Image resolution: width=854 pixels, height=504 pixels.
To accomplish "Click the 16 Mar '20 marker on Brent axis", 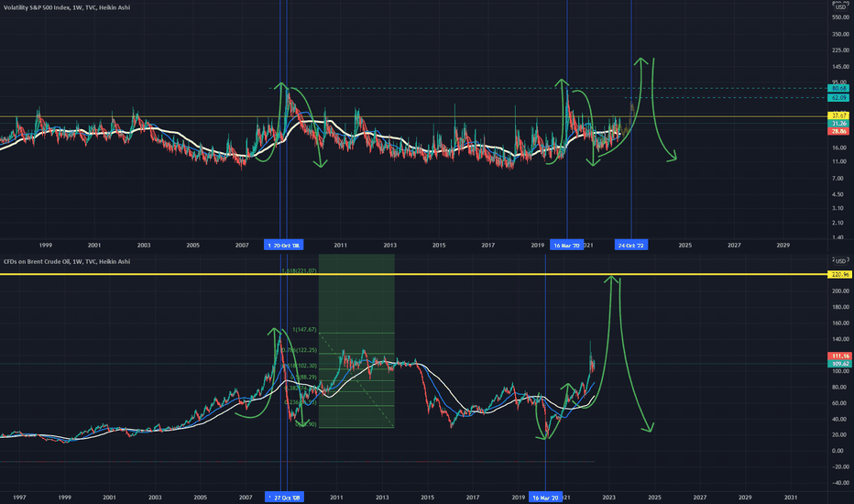I will (x=545, y=498).
